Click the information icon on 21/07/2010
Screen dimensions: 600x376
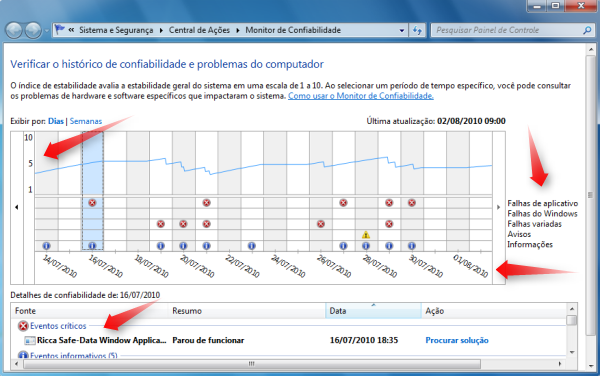[x=207, y=246]
